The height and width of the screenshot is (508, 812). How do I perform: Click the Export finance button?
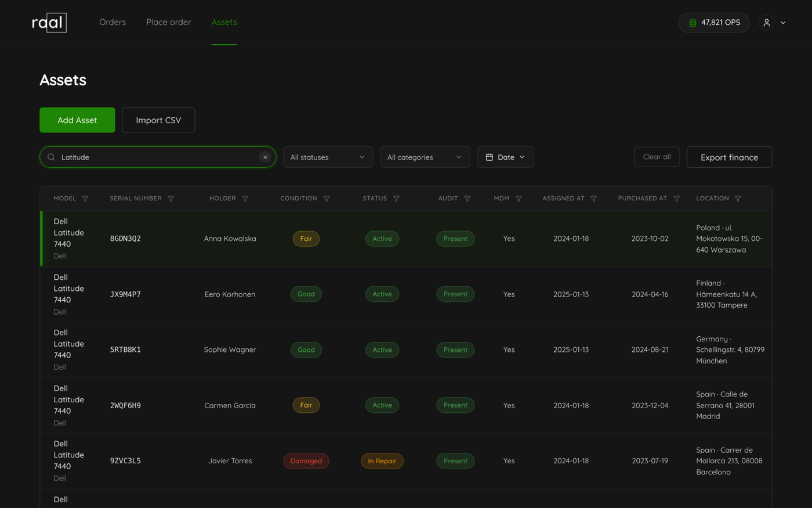(729, 157)
